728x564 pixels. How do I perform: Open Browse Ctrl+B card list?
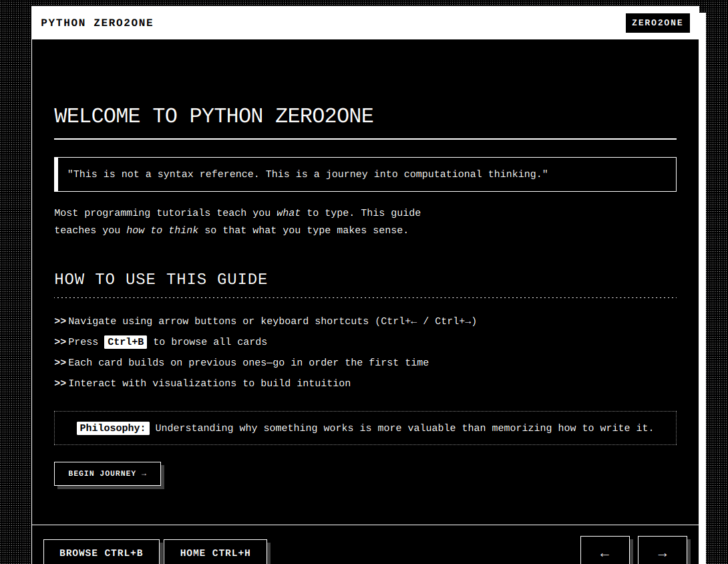point(102,552)
